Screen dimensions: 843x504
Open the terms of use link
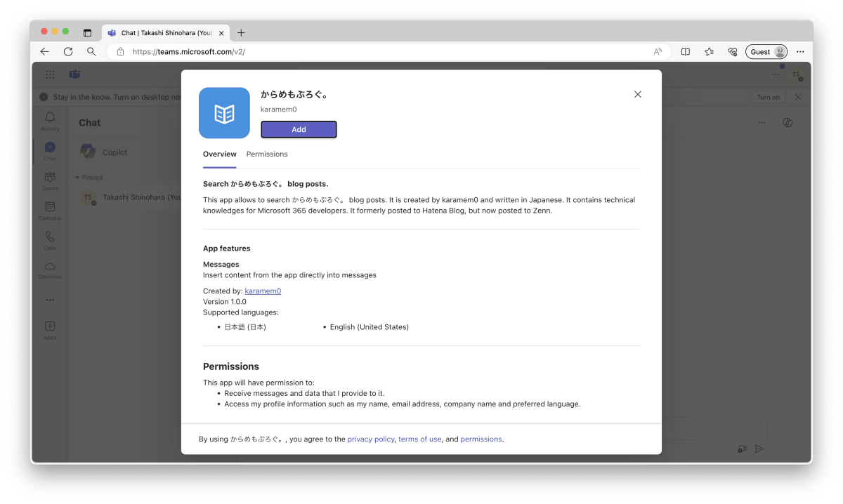click(420, 439)
